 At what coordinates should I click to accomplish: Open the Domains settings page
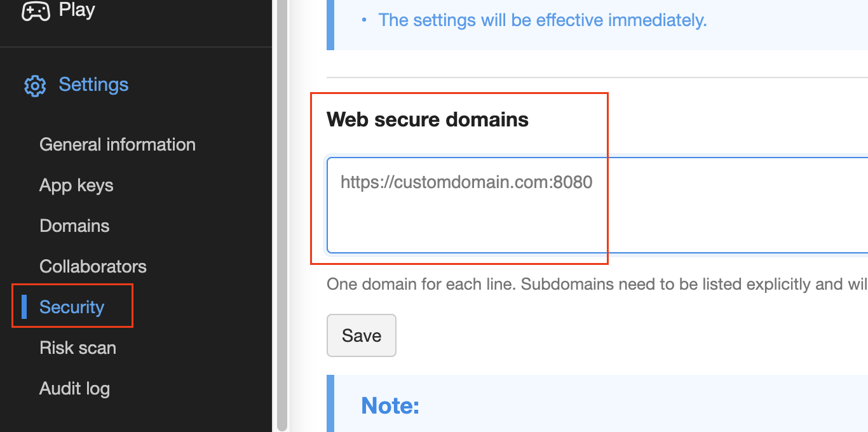[x=74, y=226]
